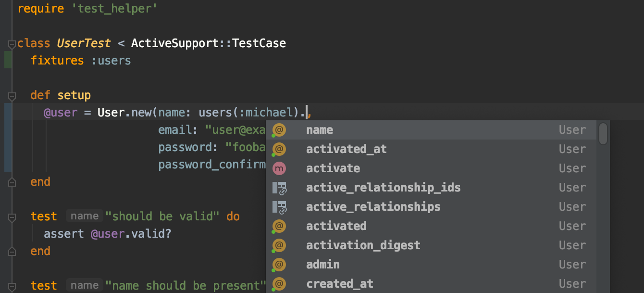Collapse the setup method fold marker
Screen dimensions: 644x293
click(12, 95)
